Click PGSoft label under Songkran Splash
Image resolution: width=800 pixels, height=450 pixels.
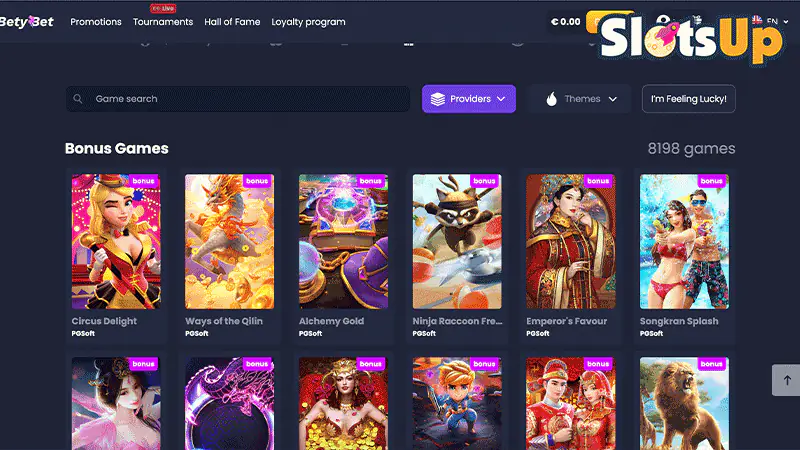tap(652, 334)
